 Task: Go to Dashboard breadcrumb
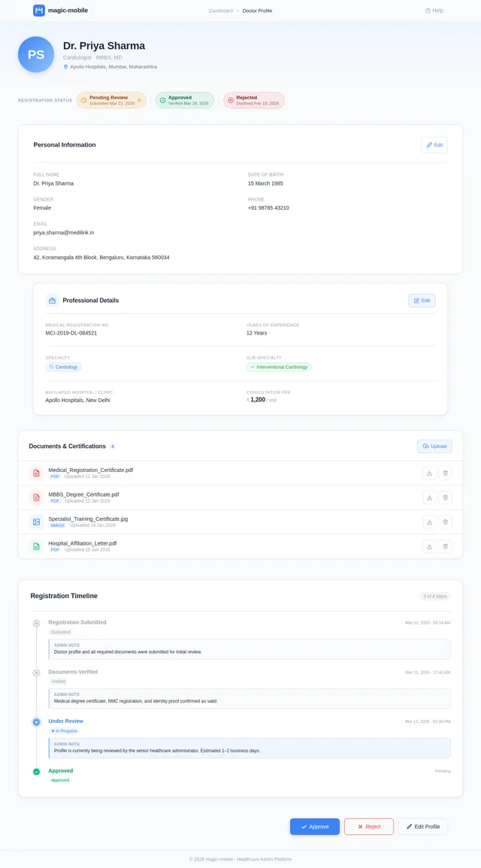point(220,11)
